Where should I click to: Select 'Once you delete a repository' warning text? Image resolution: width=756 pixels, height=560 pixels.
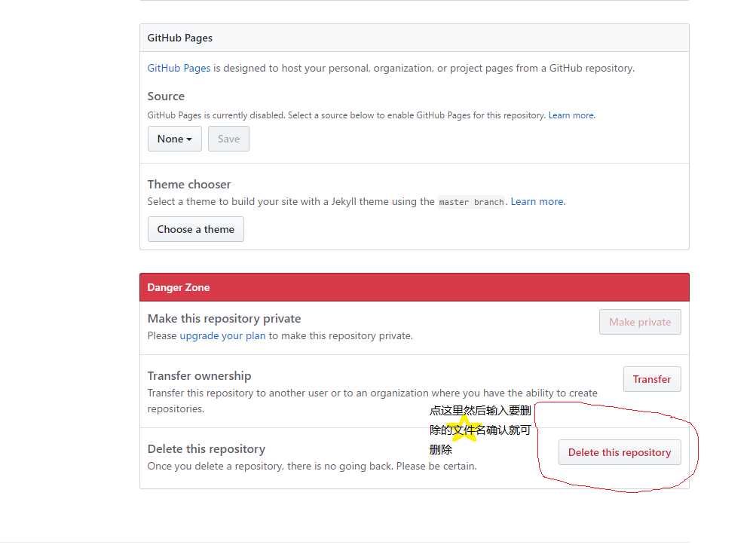[312, 467]
